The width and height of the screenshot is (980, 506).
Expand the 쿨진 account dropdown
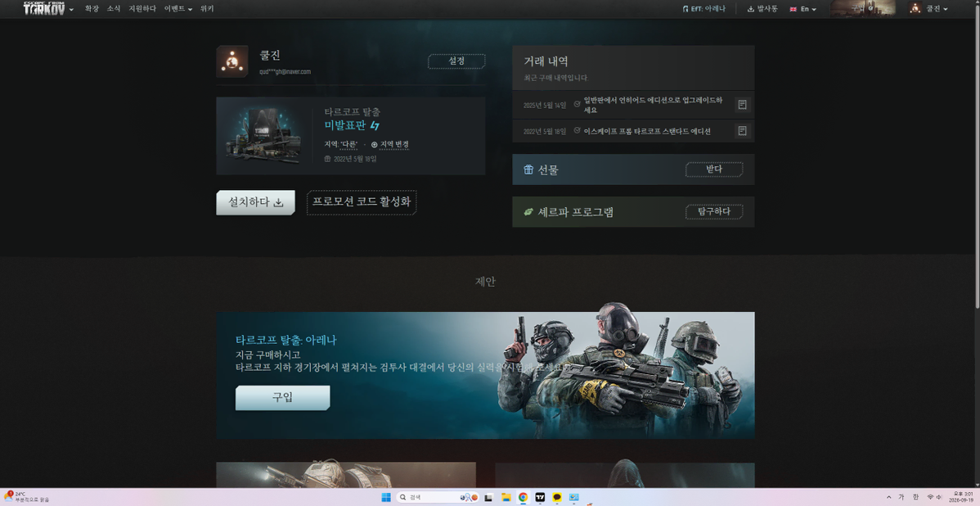click(x=937, y=9)
